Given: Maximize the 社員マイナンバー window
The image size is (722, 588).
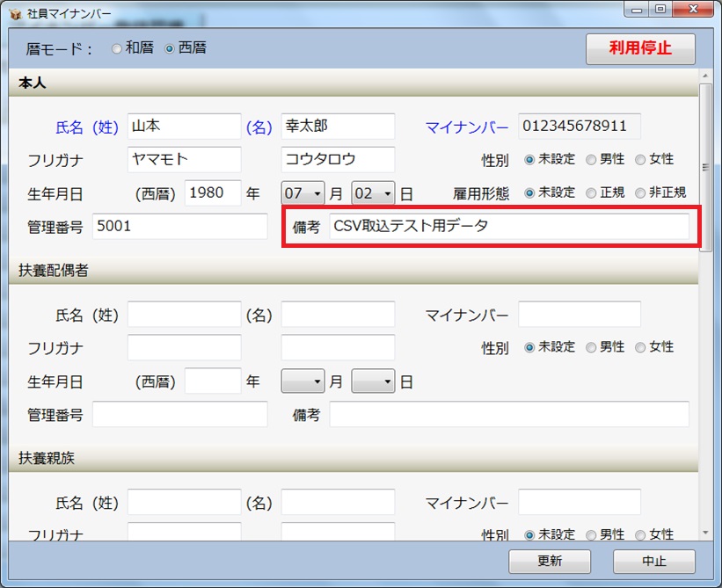Looking at the screenshot, I should click(x=660, y=9).
